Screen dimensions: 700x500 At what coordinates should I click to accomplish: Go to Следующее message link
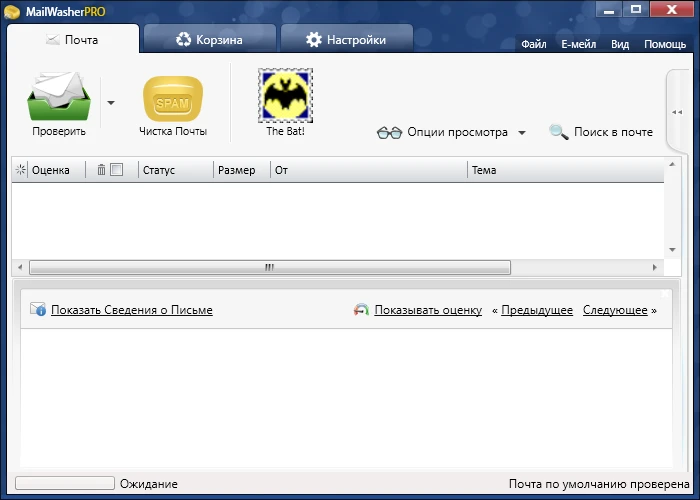[x=615, y=310]
